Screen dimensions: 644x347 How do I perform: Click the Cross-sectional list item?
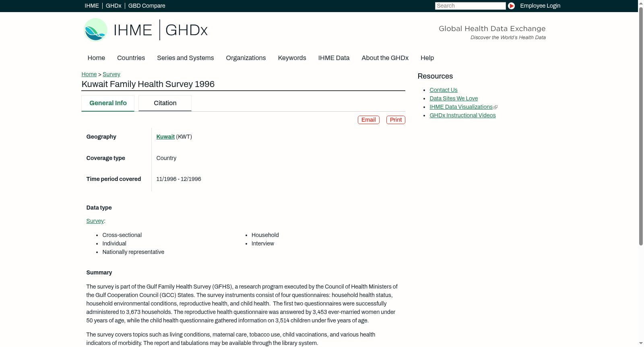(122, 235)
